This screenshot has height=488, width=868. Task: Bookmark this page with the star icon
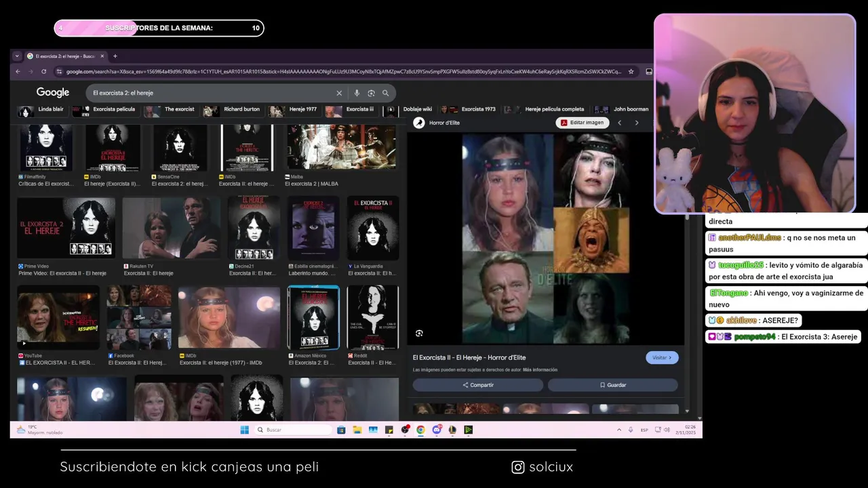[x=631, y=71]
